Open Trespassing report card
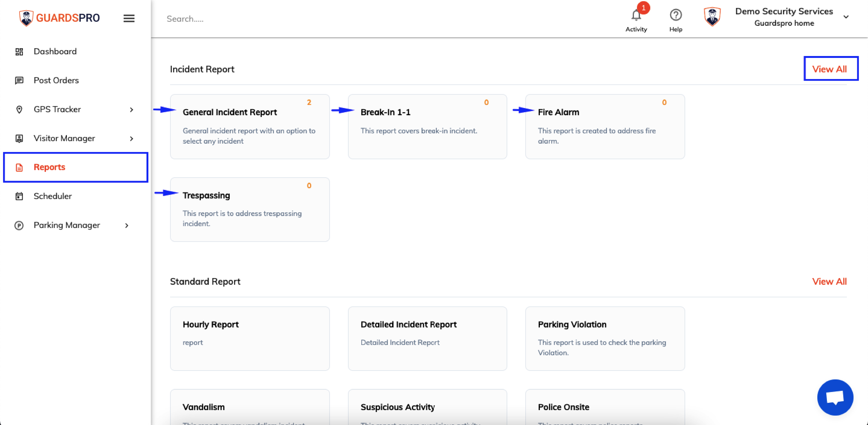Viewport: 868px width, 425px height. coord(250,209)
